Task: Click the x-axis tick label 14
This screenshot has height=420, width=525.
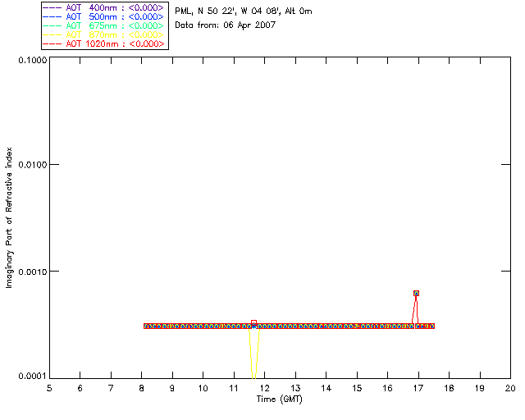Action: [326, 388]
